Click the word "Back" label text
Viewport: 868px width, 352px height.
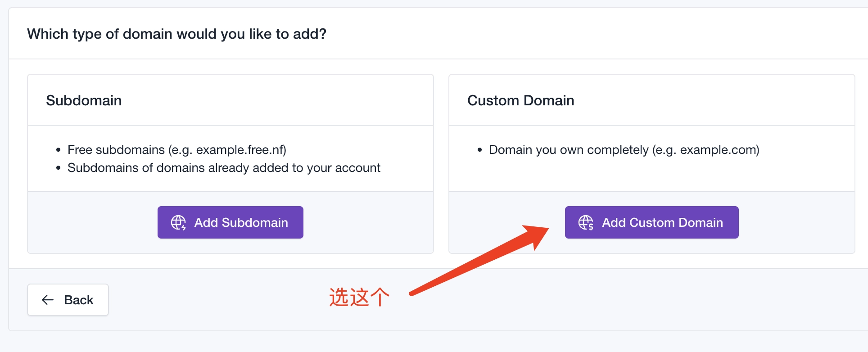point(79,300)
